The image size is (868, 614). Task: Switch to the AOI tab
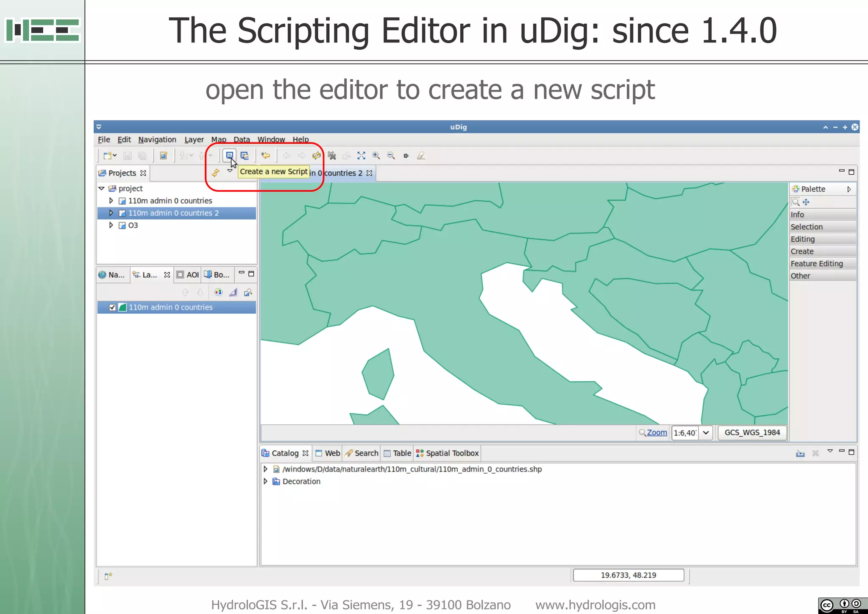(188, 275)
